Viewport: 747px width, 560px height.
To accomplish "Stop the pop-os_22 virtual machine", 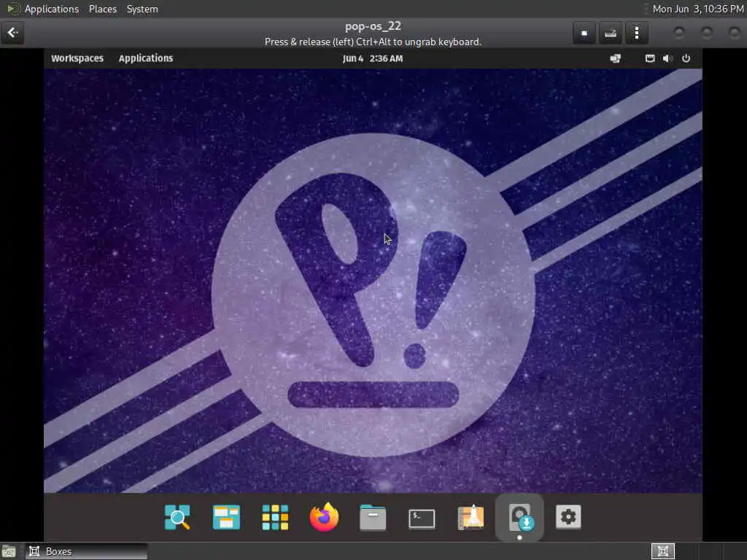I will coord(584,33).
